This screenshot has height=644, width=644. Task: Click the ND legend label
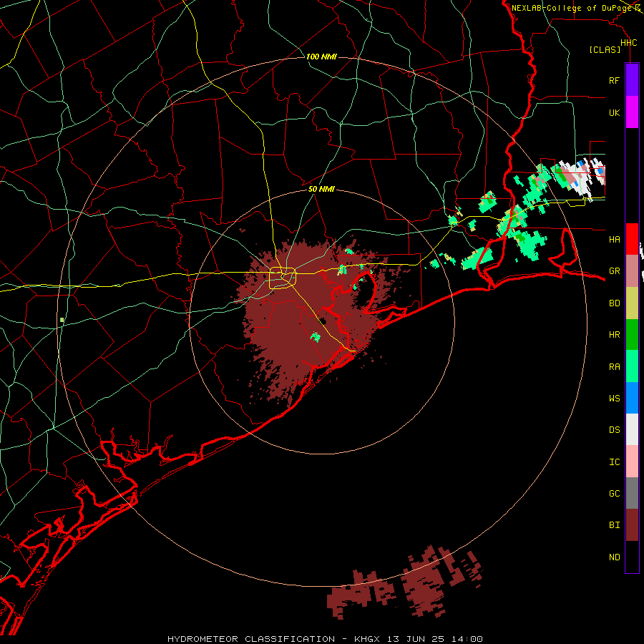pyautogui.click(x=614, y=557)
